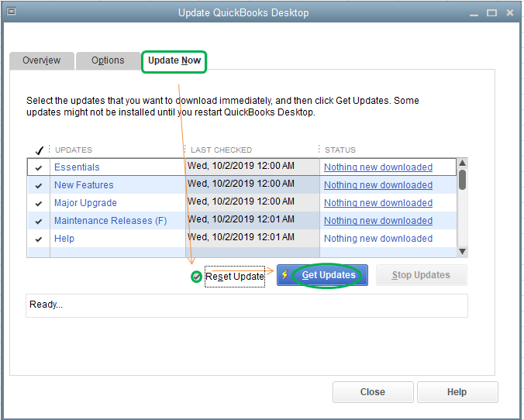Minimize the Update QuickBooks Desktop window
Image resolution: width=524 pixels, height=420 pixels.
(474, 13)
